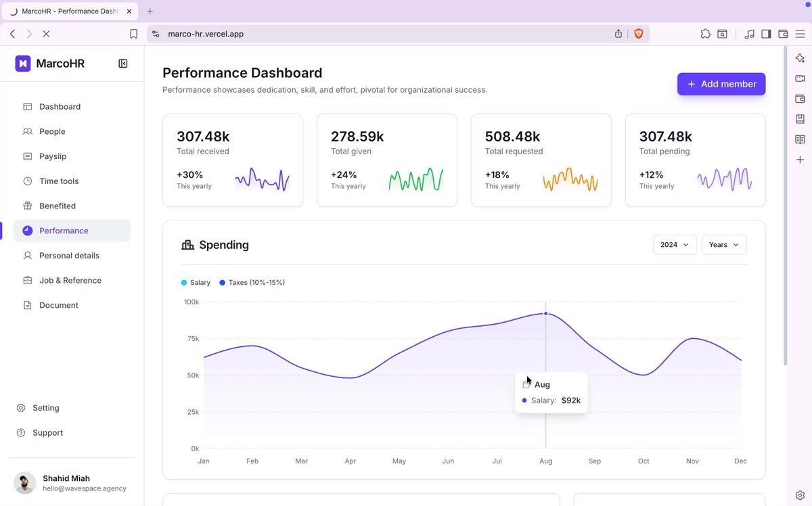Click the Time tools clock icon
The width and height of the screenshot is (812, 506).
(28, 181)
